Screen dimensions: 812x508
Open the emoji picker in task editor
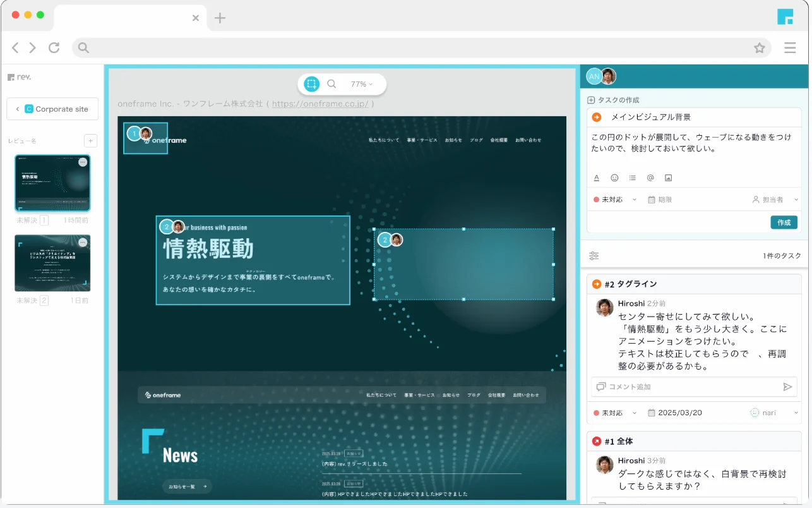pyautogui.click(x=614, y=178)
